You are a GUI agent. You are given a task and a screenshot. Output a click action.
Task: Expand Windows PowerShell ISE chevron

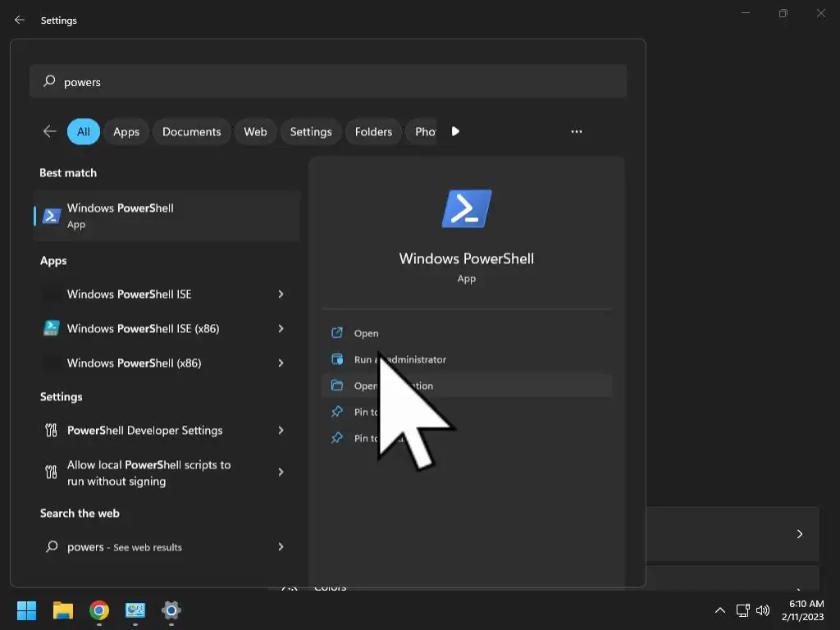click(281, 294)
